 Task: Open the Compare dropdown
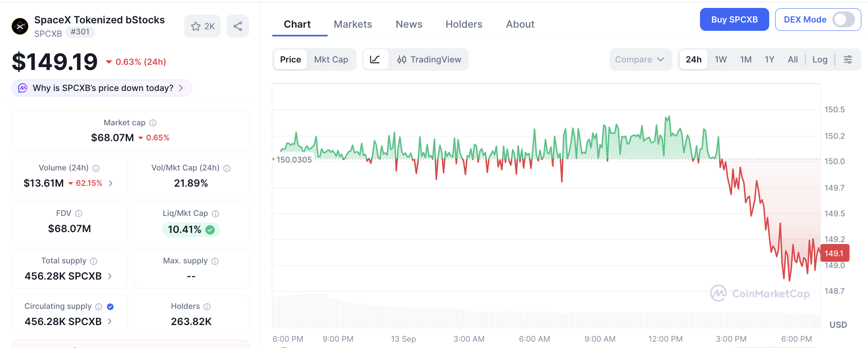click(x=640, y=60)
